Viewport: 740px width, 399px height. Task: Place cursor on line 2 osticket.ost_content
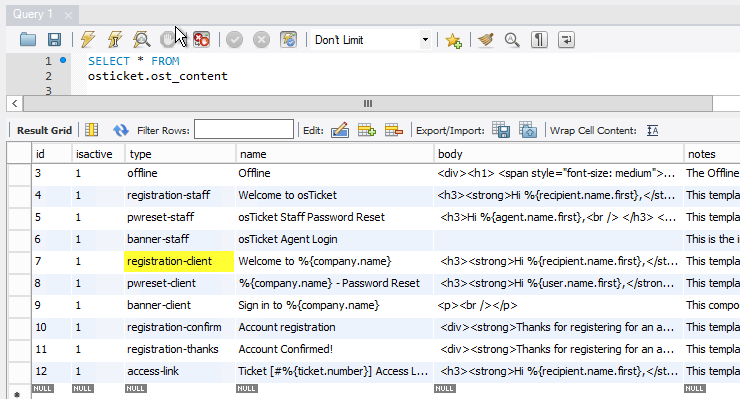[x=158, y=76]
